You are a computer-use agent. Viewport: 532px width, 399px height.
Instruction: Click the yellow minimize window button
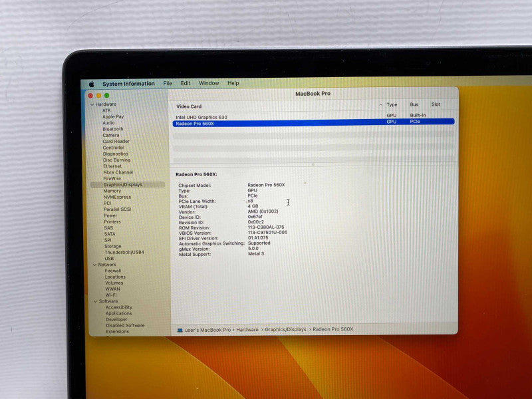[98, 96]
